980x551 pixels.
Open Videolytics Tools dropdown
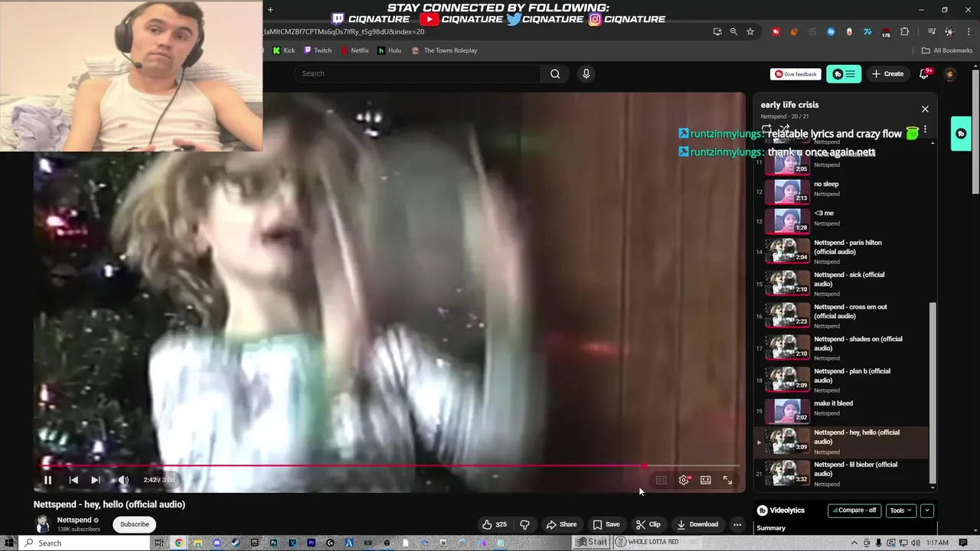pyautogui.click(x=900, y=510)
